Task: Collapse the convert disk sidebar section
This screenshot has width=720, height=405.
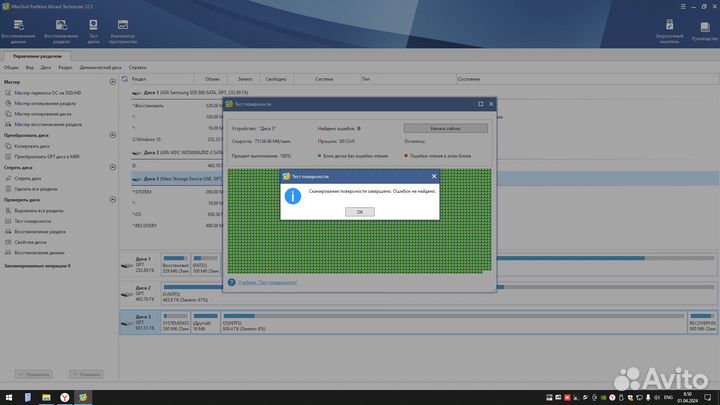Action: click(113, 135)
